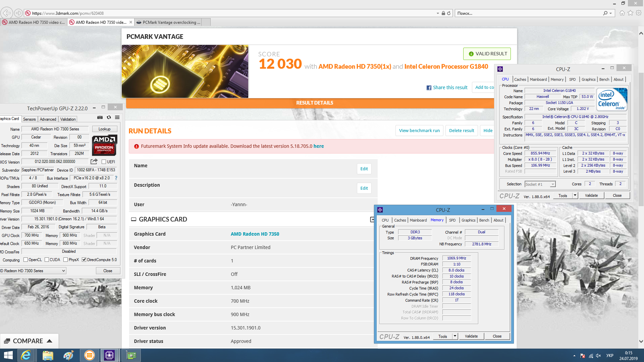Viewport: 644px width, 362px height.
Task: Open the Paint icon in the taskbar
Action: pyautogui.click(x=68, y=355)
